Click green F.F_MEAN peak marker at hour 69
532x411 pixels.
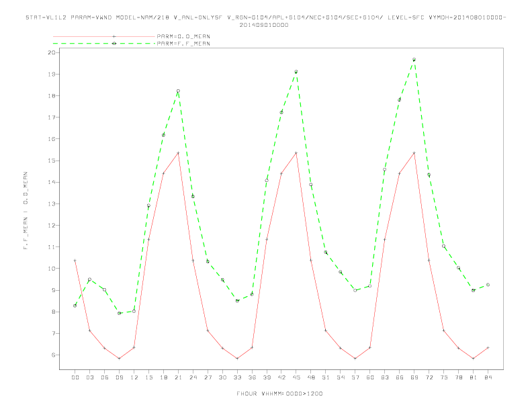point(414,60)
